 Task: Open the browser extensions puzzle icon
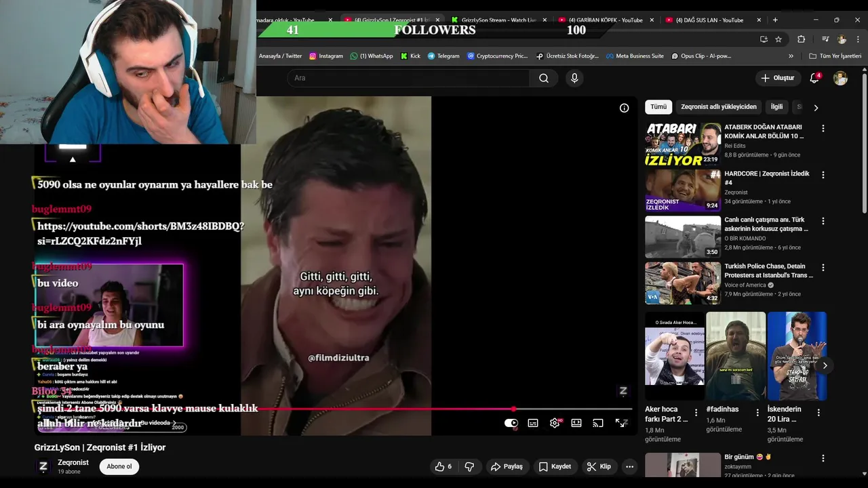(x=801, y=39)
